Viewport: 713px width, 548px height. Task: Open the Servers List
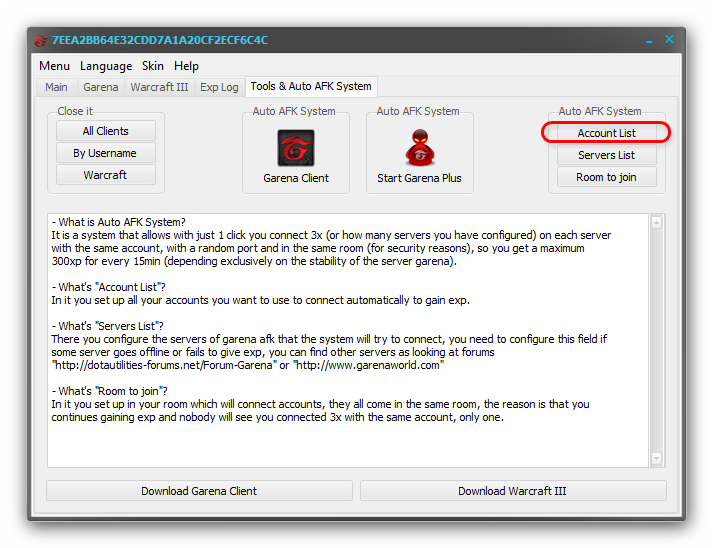click(607, 155)
